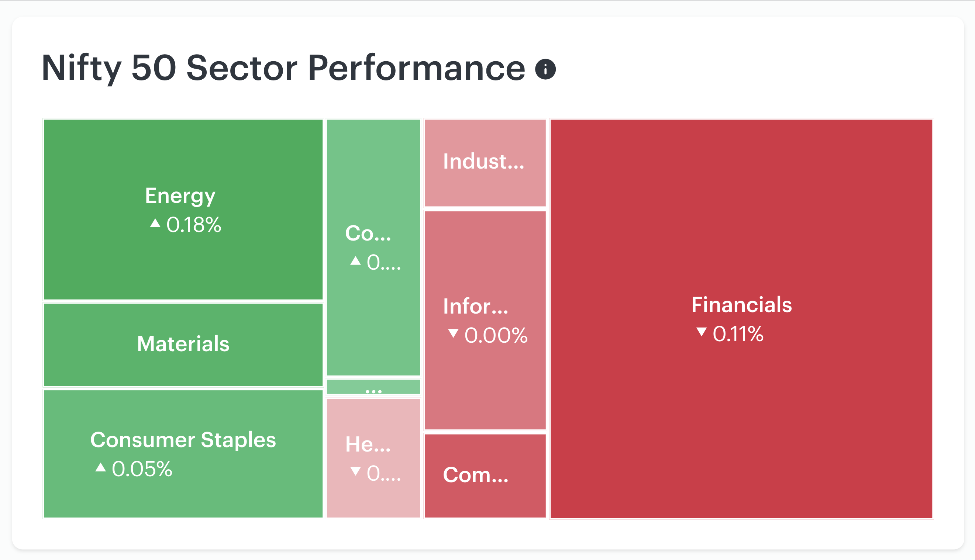This screenshot has width=975, height=560.
Task: Click the 0.11% value in Financials
Action: click(738, 333)
